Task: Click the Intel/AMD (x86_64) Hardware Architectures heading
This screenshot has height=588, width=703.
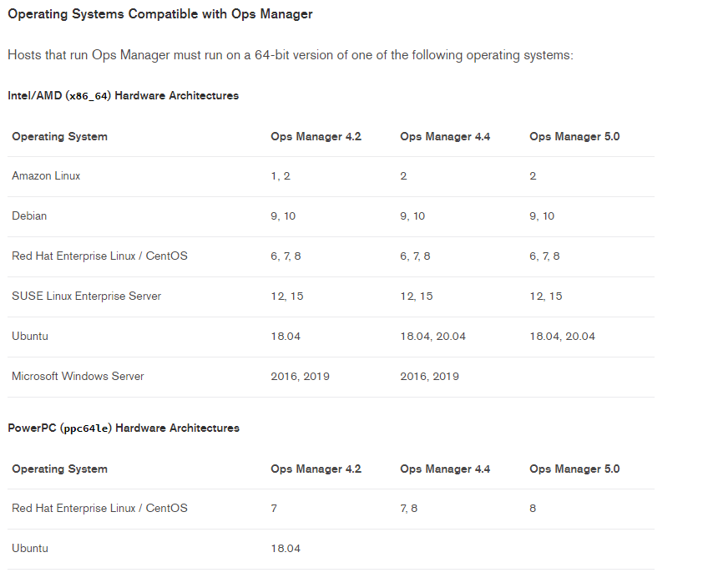Action: click(x=123, y=96)
